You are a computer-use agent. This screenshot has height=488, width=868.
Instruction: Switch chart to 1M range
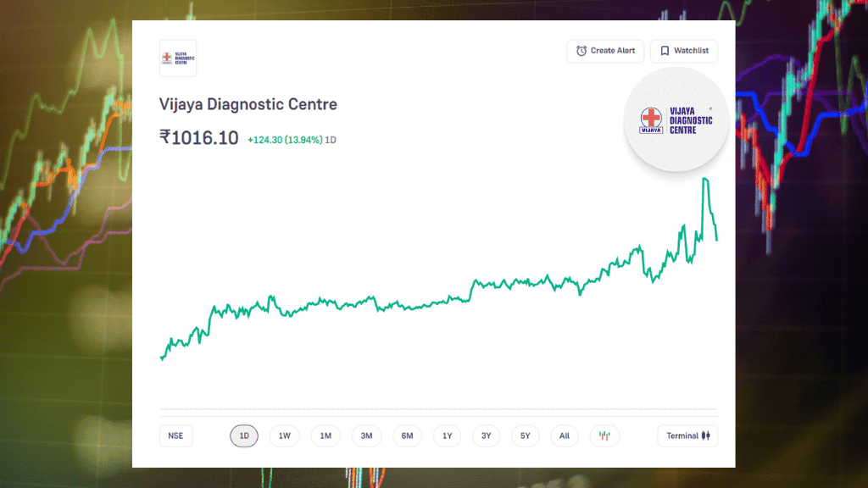pyautogui.click(x=325, y=436)
